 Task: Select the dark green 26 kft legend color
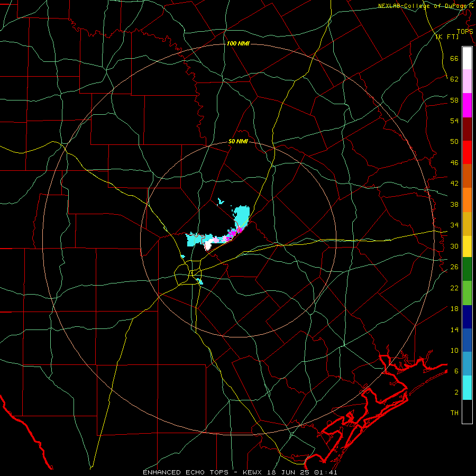tap(467, 269)
